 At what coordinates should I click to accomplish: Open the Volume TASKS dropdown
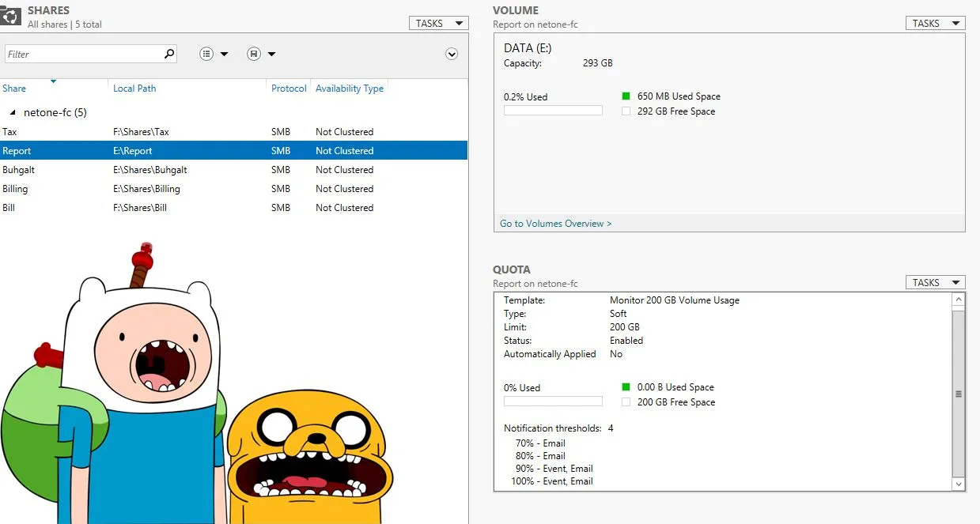click(x=936, y=23)
